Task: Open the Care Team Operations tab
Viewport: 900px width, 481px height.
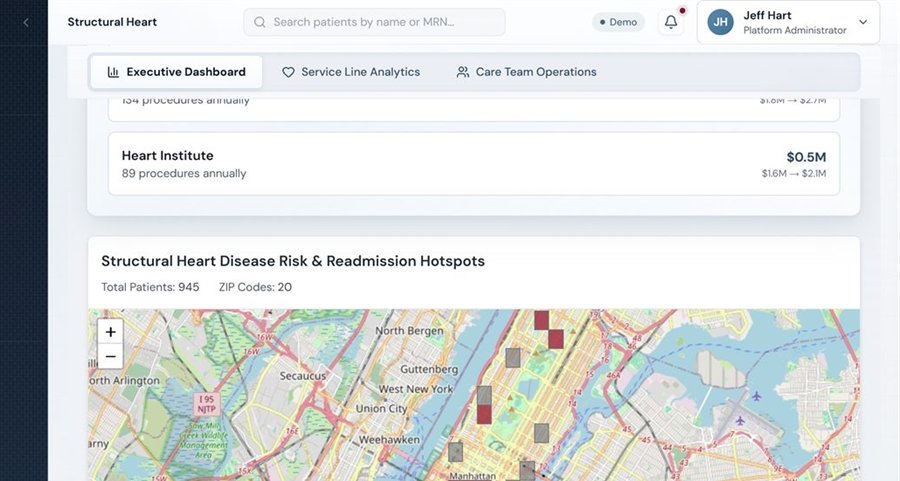Action: click(526, 72)
